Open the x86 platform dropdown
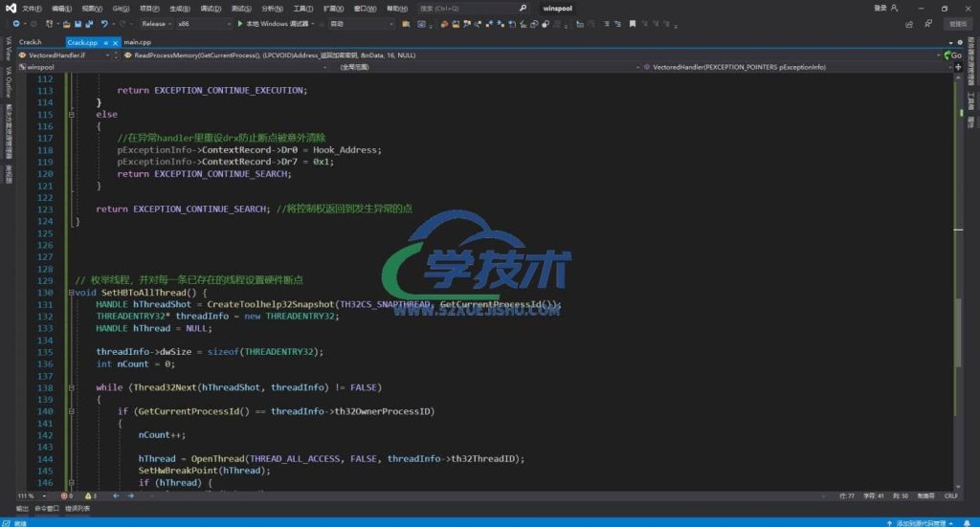The height and width of the screenshot is (527, 980). [201, 23]
